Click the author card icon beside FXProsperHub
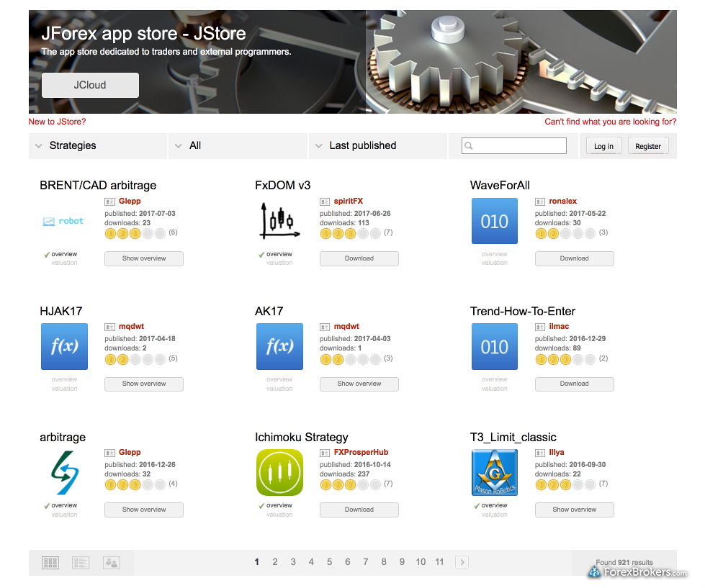The image size is (705, 588). coord(325,453)
